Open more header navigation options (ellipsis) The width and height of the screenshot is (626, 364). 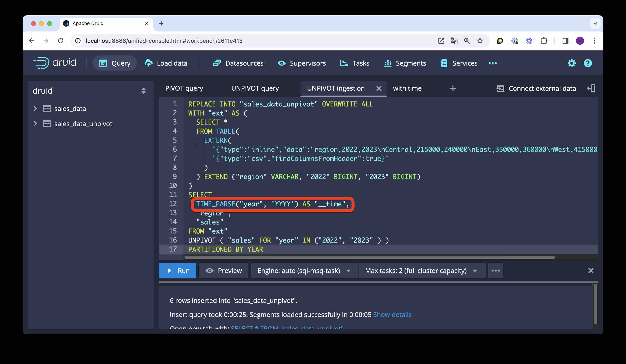[492, 63]
